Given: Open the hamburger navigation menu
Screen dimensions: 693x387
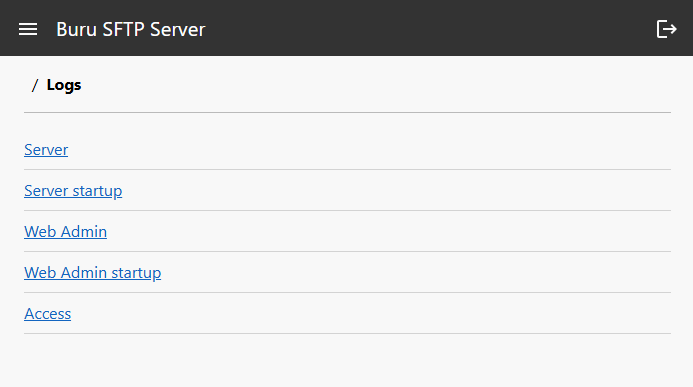Looking at the screenshot, I should click(28, 29).
